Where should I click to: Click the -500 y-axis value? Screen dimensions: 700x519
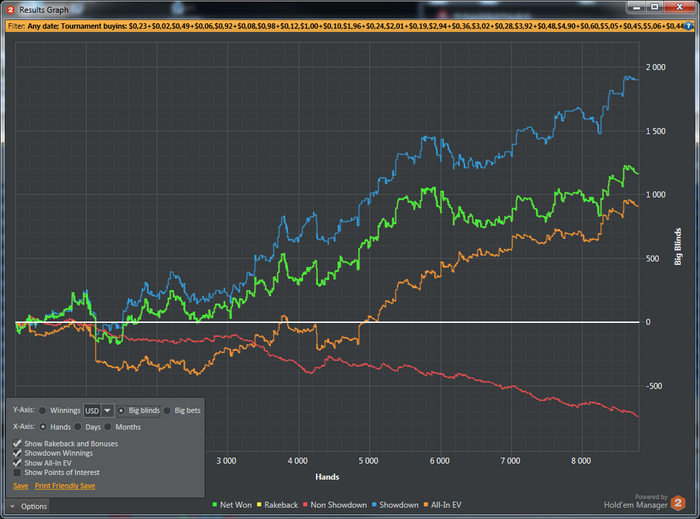click(654, 386)
